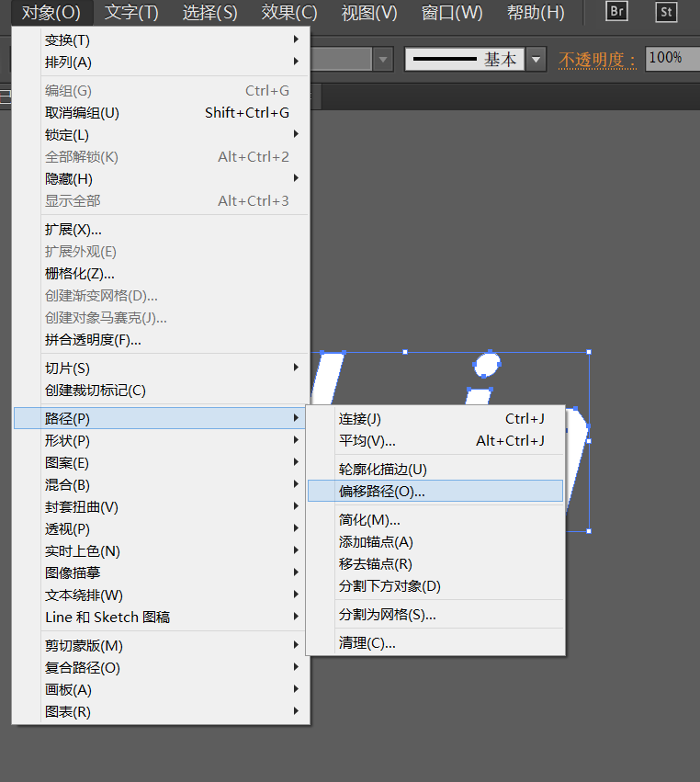Click the bounding box bottom-right handle

point(589,531)
